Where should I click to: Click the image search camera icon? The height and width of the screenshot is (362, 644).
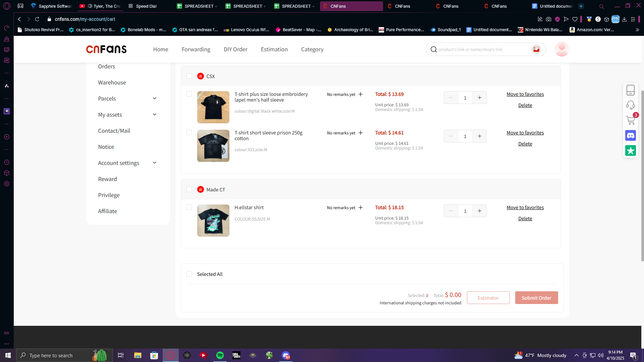click(x=536, y=49)
